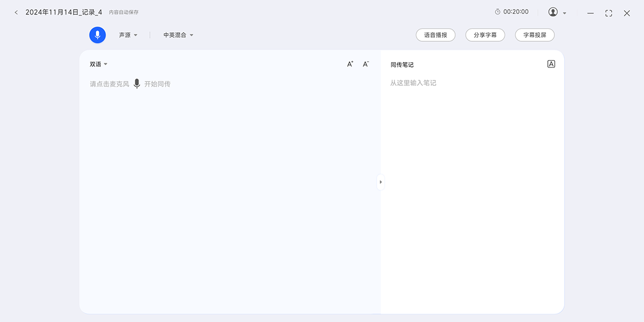Toggle fullscreen window mode
This screenshot has height=322, width=644.
point(609,13)
